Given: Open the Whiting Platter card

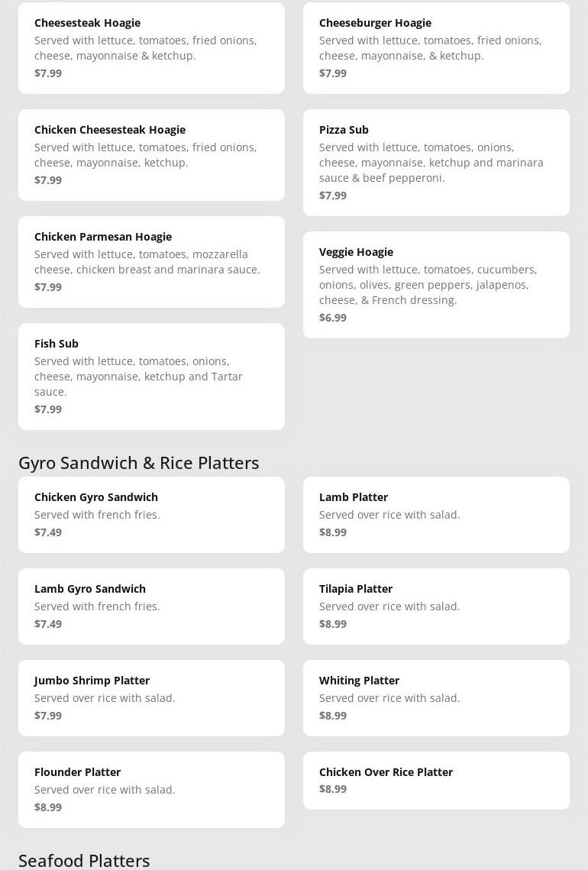Looking at the screenshot, I should [436, 698].
